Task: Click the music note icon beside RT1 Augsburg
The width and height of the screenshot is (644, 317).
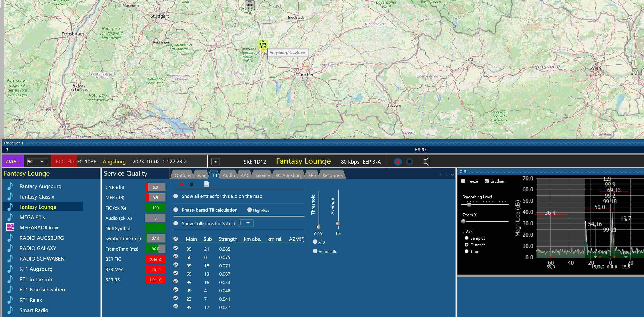Action: (x=10, y=269)
